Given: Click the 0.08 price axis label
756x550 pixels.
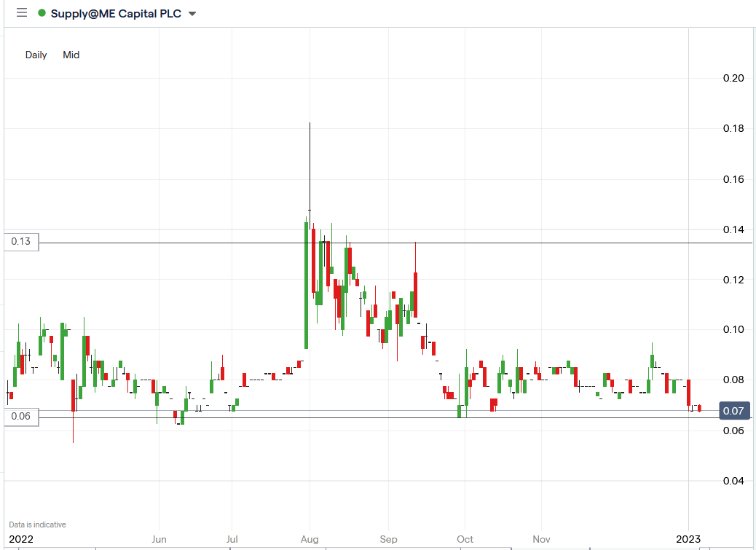Looking at the screenshot, I should tap(733, 380).
